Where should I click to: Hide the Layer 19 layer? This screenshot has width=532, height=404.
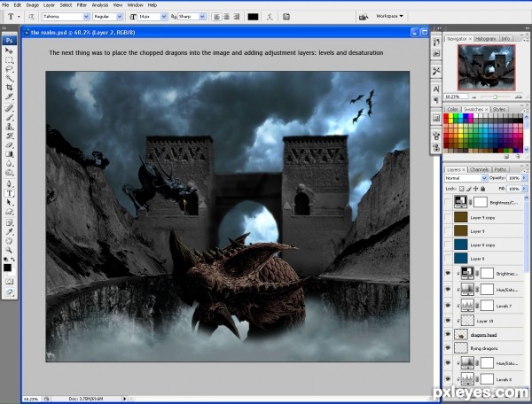click(x=448, y=321)
